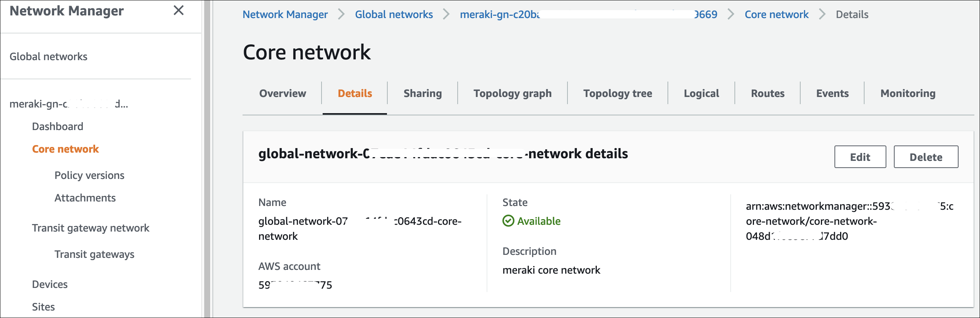Navigate to Devices in the sidebar
This screenshot has height=318, width=980.
(x=50, y=284)
